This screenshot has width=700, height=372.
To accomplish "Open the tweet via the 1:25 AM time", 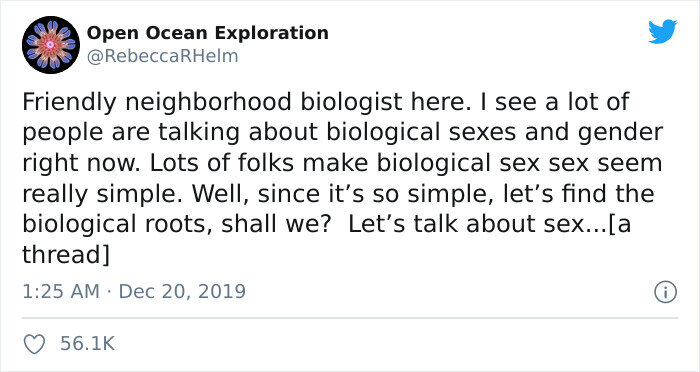I will 61,292.
